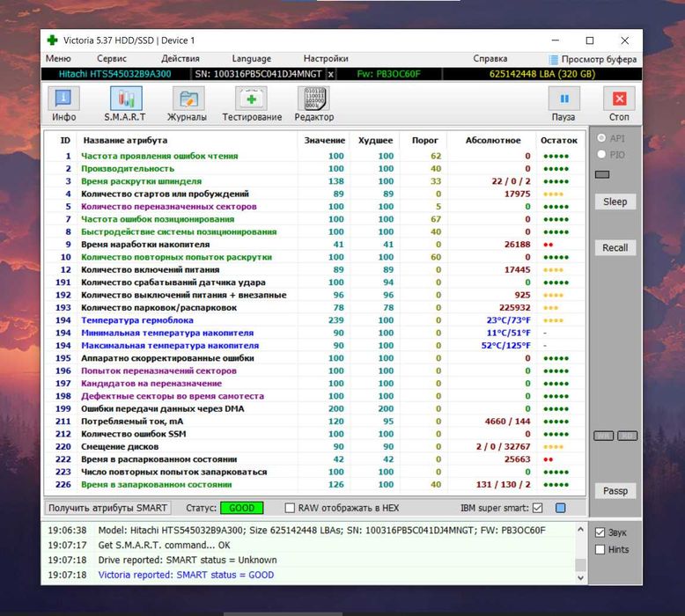Click absolute value 225932
The width and height of the screenshot is (685, 616).
pyautogui.click(x=514, y=307)
